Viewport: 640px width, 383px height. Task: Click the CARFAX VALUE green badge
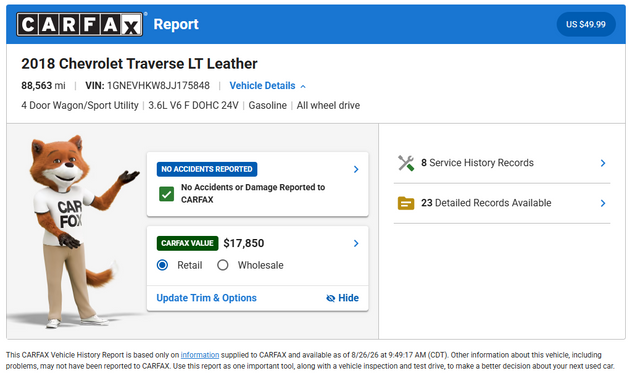click(x=187, y=243)
